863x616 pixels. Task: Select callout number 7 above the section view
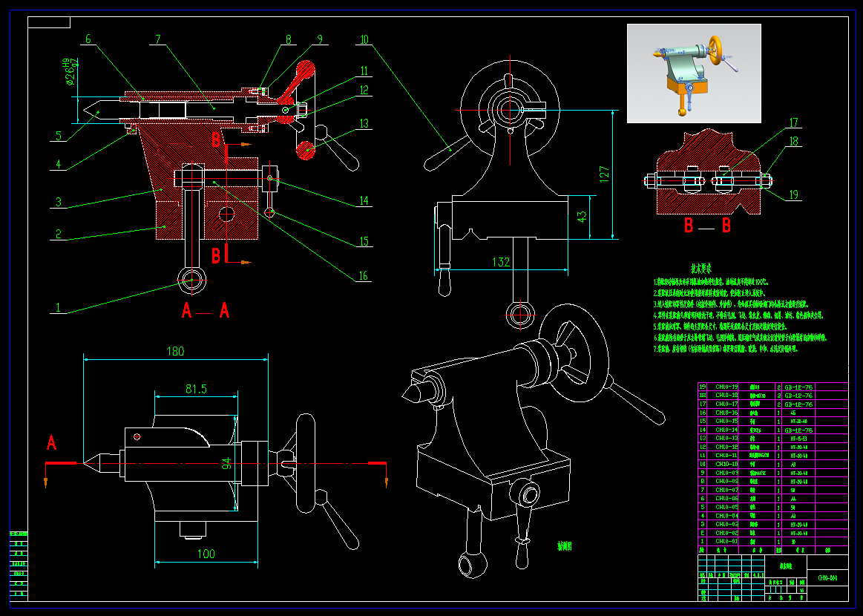tap(158, 39)
